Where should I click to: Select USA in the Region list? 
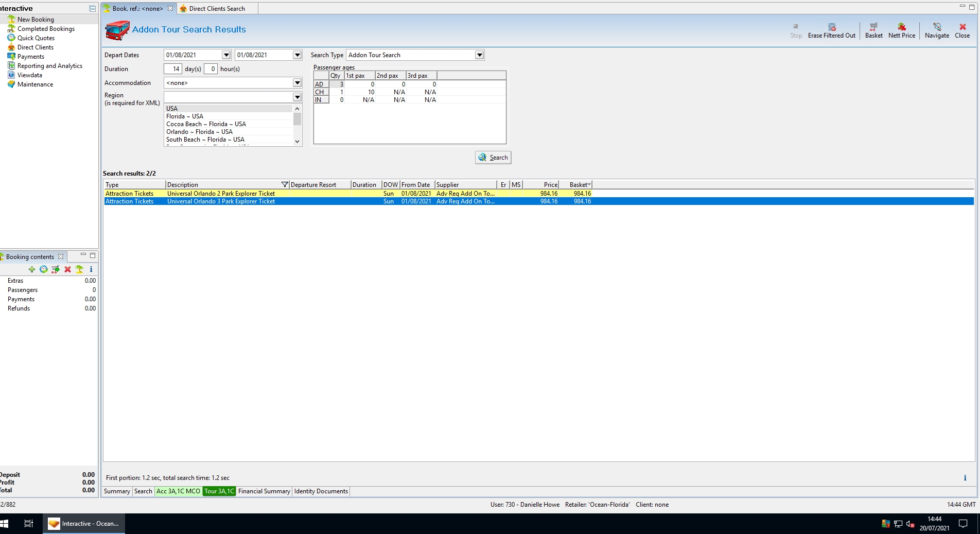pos(229,109)
